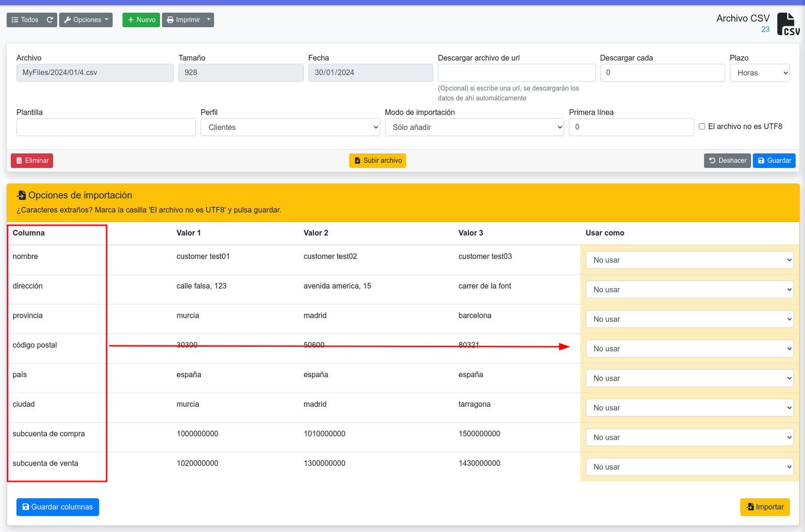Click 'customer test01' cell
This screenshot has height=532, width=805.
point(203,256)
